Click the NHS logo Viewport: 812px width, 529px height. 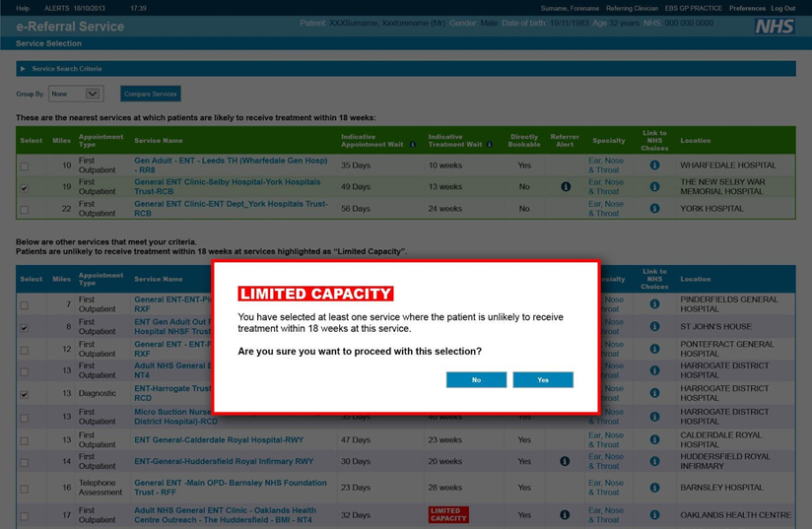coord(775,27)
